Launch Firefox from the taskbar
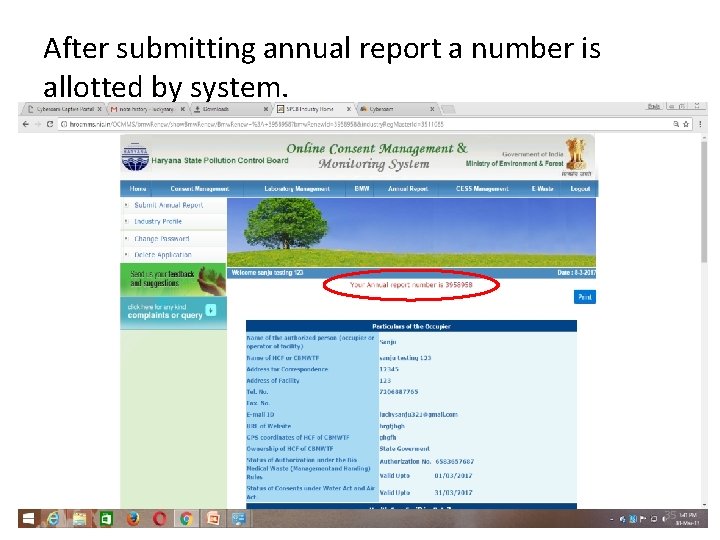720x540 pixels. (x=133, y=519)
